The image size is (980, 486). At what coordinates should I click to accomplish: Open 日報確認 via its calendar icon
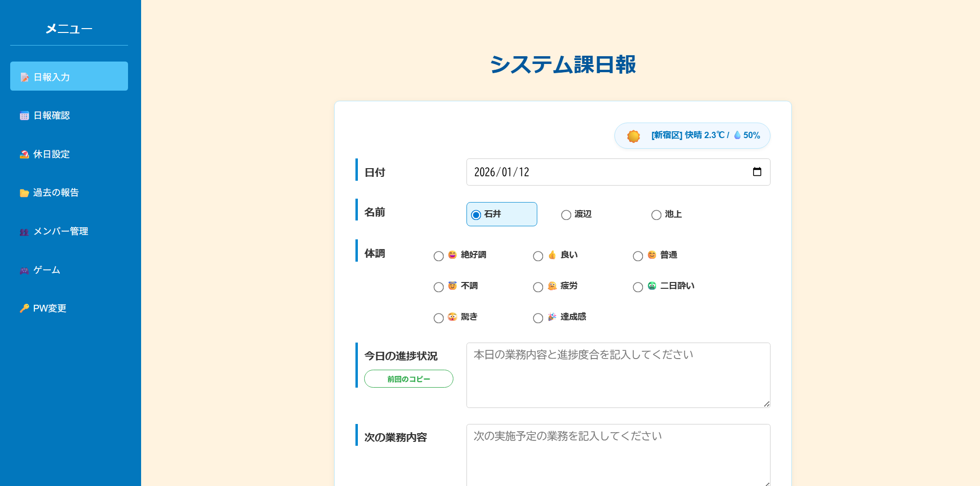pos(24,115)
